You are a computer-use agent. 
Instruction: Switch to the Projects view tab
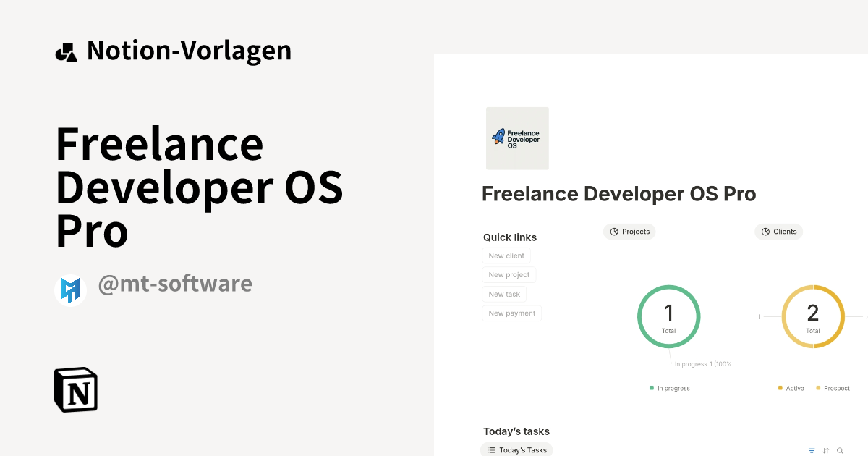point(629,232)
